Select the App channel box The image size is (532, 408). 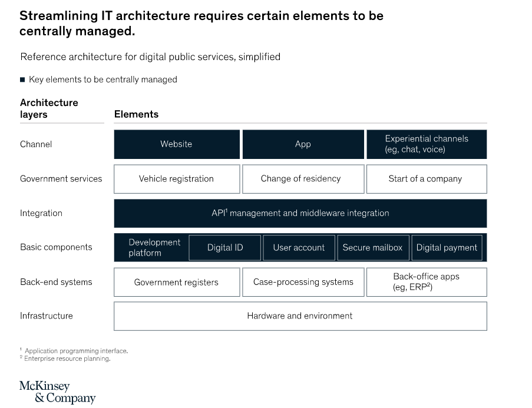point(303,144)
